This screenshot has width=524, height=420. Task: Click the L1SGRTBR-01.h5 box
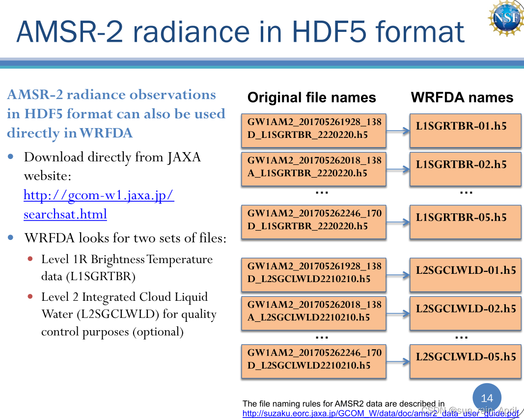(x=465, y=131)
